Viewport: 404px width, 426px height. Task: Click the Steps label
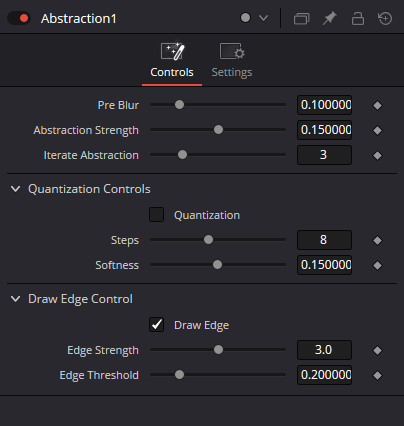pyautogui.click(x=125, y=241)
